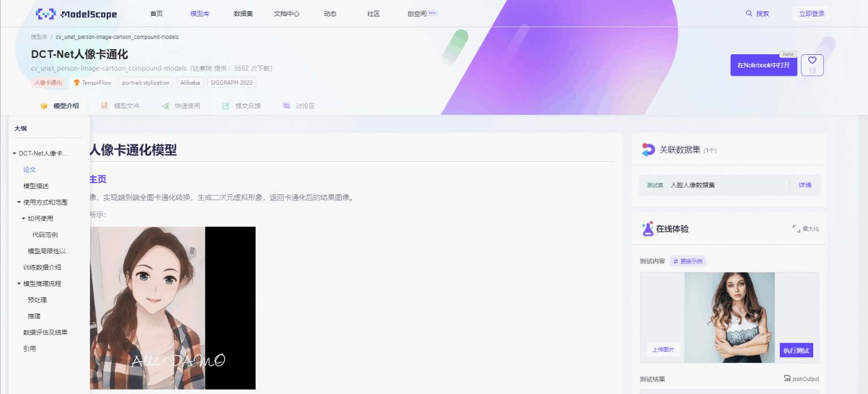Collapse the 如何使用 subsection

click(x=24, y=218)
